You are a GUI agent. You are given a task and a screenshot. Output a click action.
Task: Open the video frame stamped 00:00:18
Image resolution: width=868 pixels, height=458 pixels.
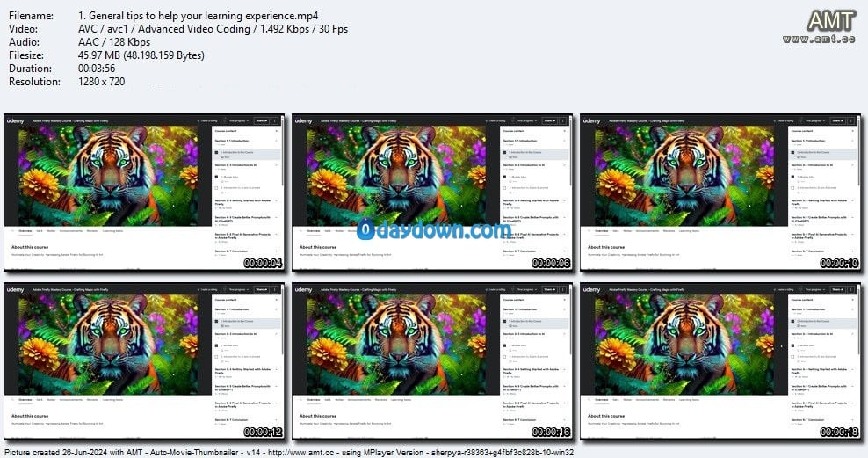tap(720, 361)
